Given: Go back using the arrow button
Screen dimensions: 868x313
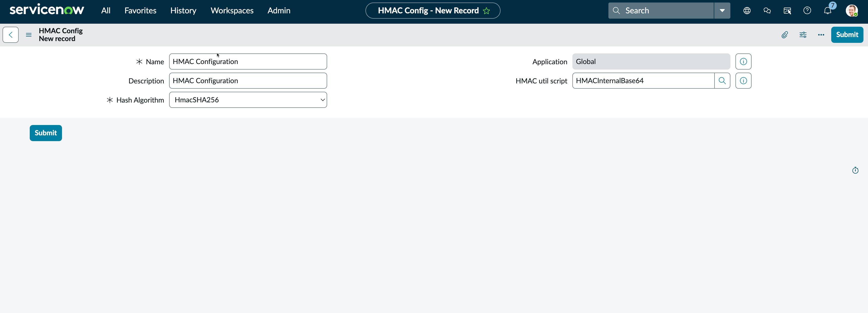Looking at the screenshot, I should (11, 35).
